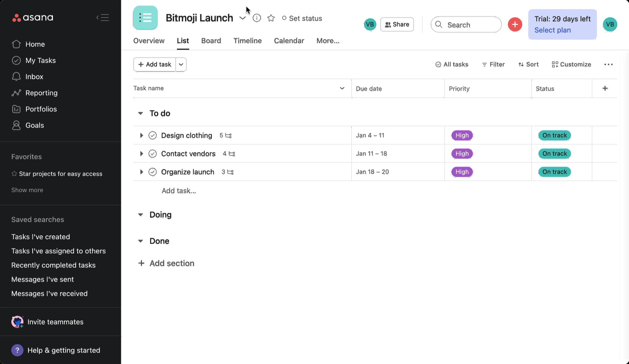Viewport: 629px width, 364px height.
Task: Click the search magnifier icon
Action: pos(439,24)
